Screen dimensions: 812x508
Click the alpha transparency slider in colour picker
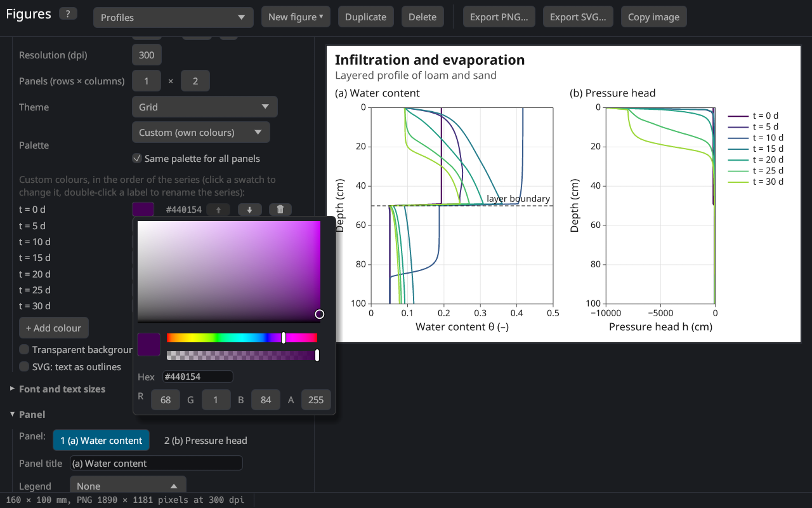tap(242, 356)
